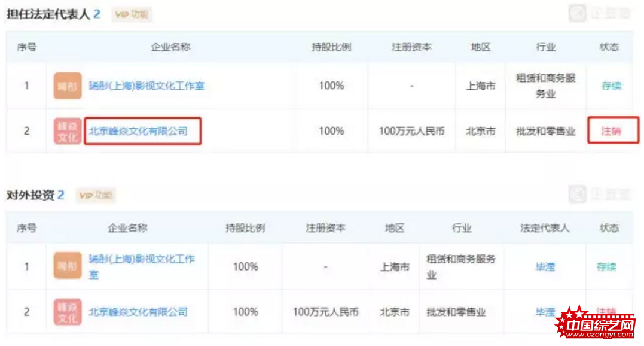Click 地区 header in 对外投资 table
The image size is (644, 346).
(x=395, y=228)
